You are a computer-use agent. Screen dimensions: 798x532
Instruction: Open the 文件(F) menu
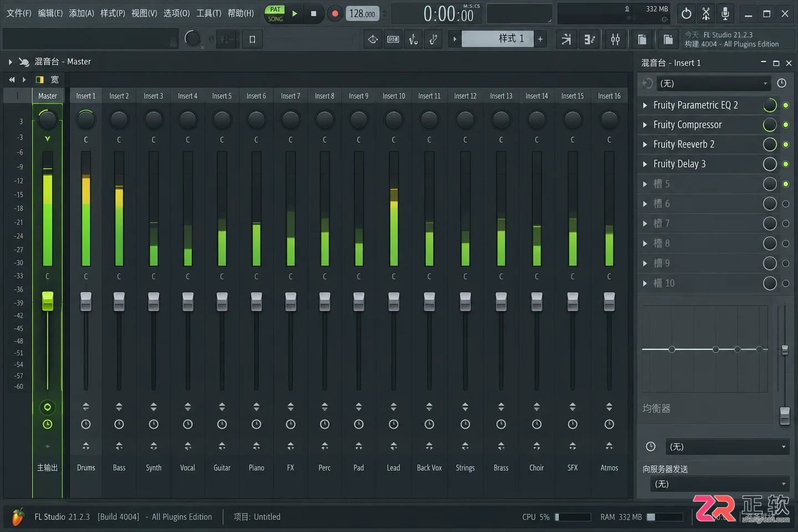click(19, 13)
